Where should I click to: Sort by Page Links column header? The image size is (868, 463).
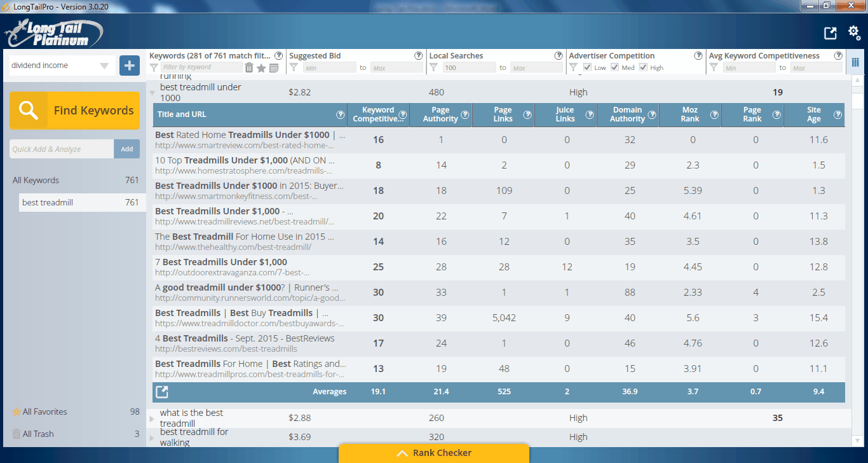pyautogui.click(x=503, y=114)
